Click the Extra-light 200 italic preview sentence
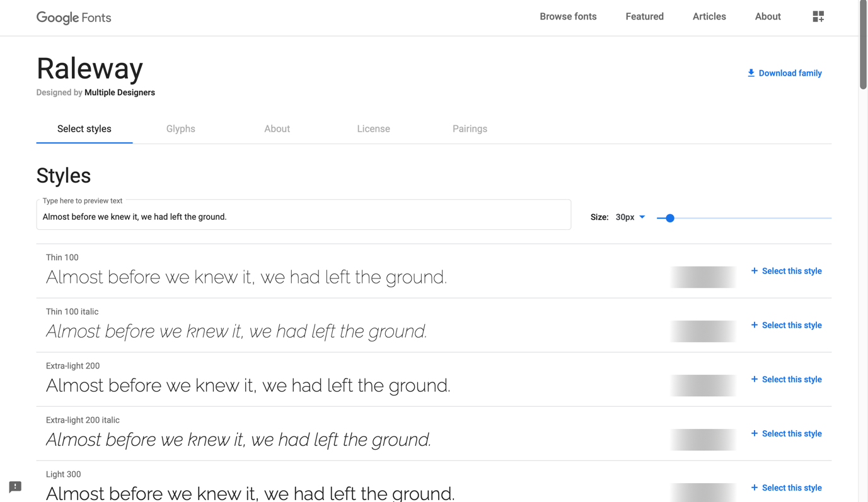868x502 pixels. pyautogui.click(x=239, y=440)
